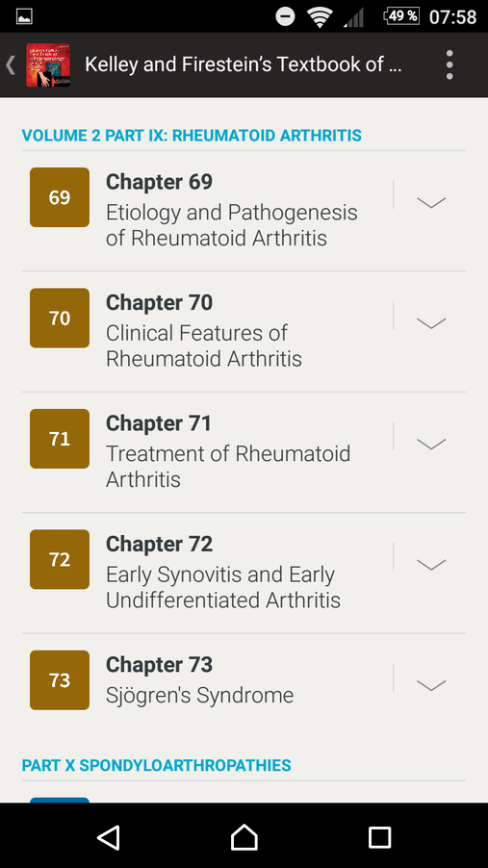Tap the brown 69 chapter badge
The height and width of the screenshot is (868, 488).
click(60, 197)
